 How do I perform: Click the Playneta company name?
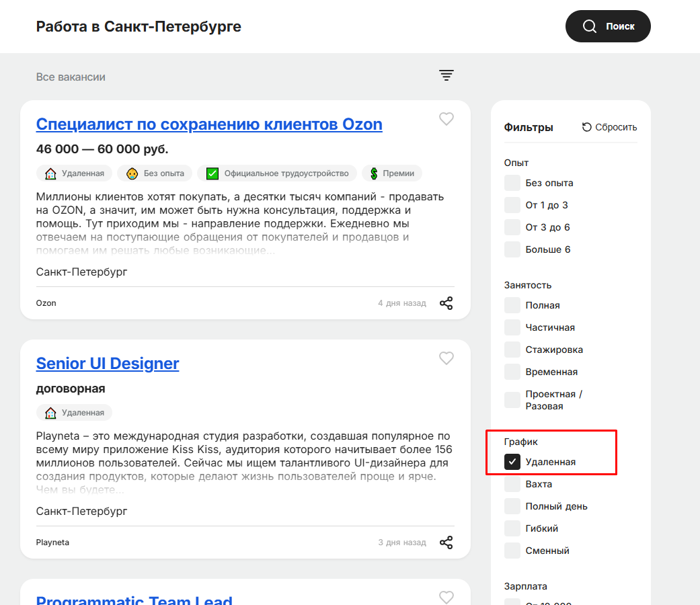52,542
